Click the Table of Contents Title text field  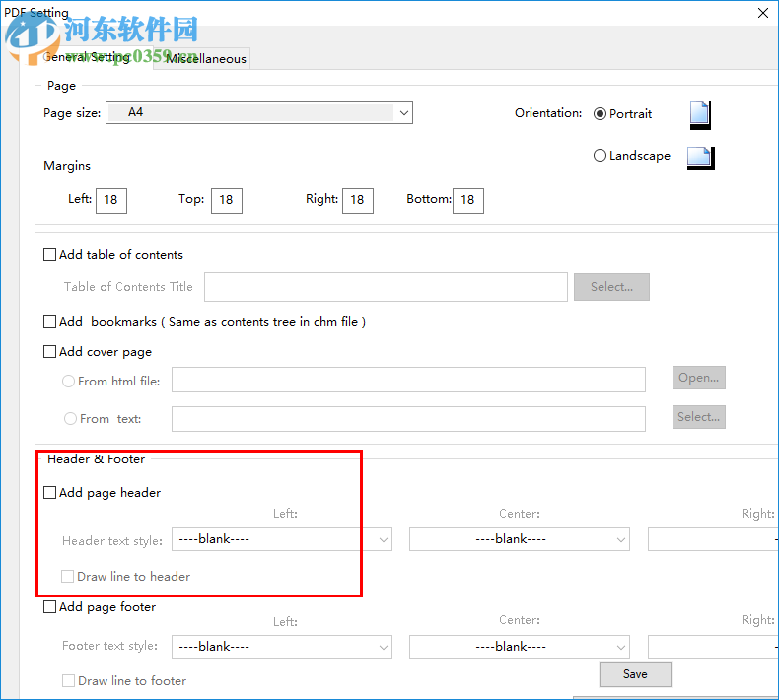click(x=386, y=287)
